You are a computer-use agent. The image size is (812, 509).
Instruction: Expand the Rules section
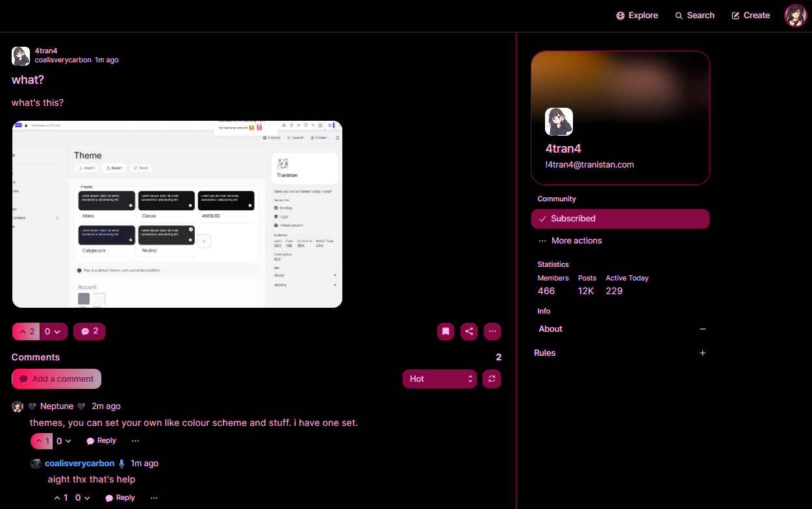702,353
